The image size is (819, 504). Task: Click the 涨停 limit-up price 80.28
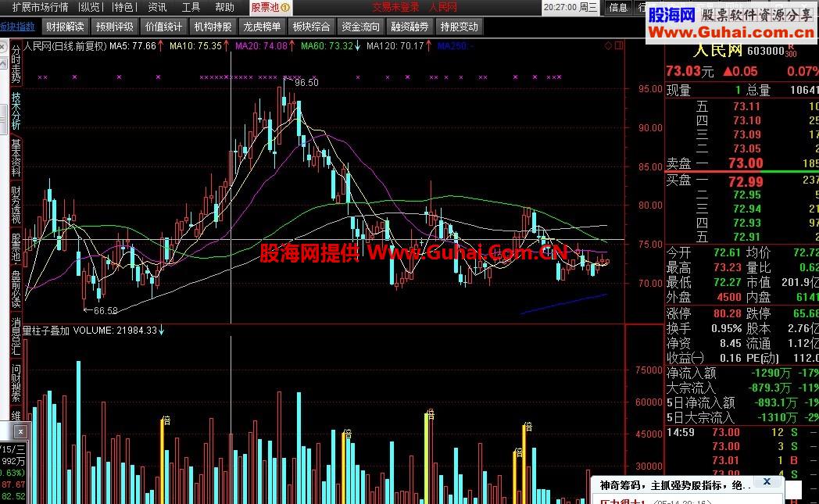pyautogui.click(x=728, y=314)
